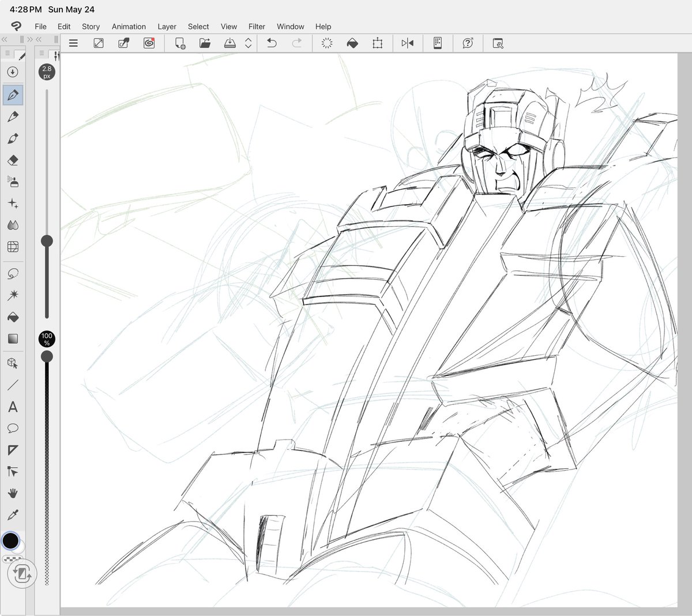Open the smartphone companion mode icon
The height and width of the screenshot is (616, 692).
(438, 43)
